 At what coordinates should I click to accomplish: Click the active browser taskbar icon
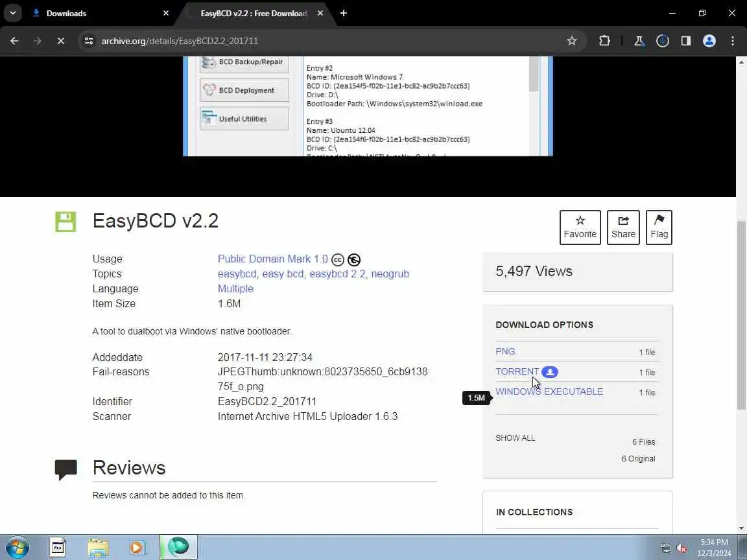178,547
